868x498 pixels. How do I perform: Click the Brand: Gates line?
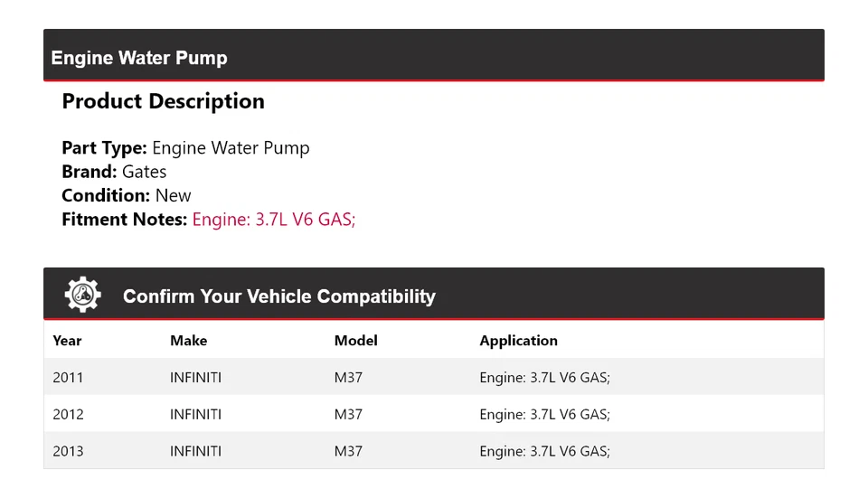[x=114, y=172]
